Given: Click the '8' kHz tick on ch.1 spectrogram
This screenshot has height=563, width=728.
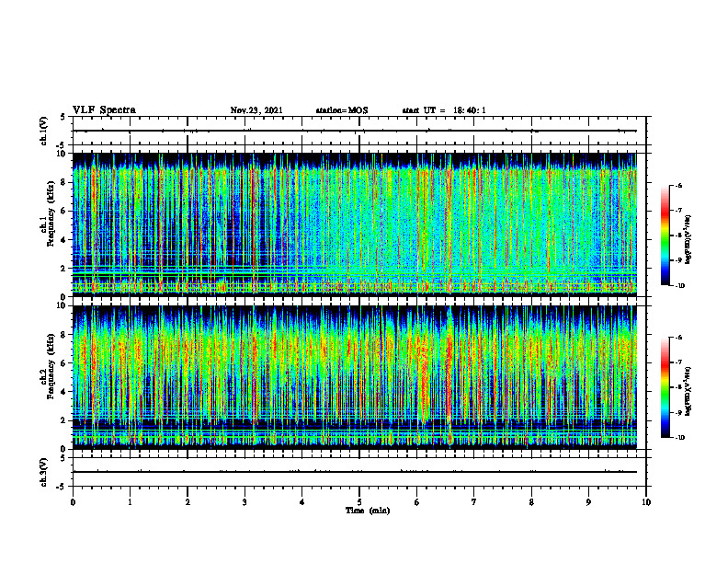Looking at the screenshot, I should tap(63, 182).
